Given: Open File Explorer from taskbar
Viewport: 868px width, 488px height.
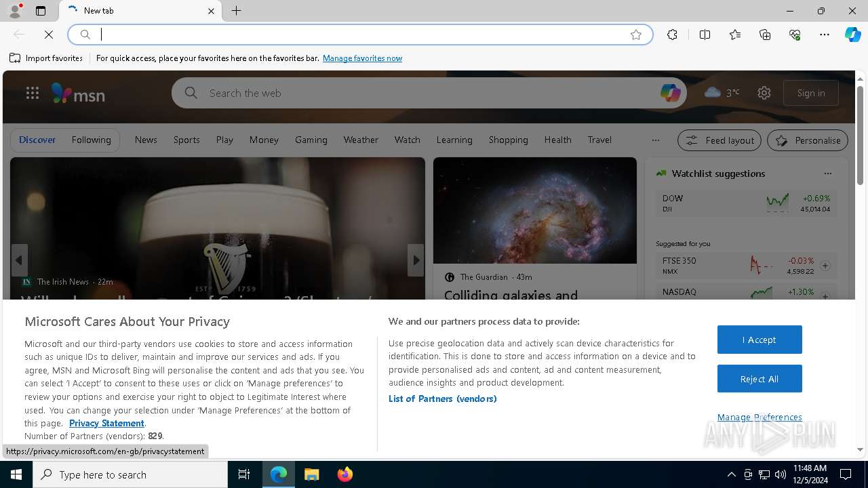Looking at the screenshot, I should [311, 474].
